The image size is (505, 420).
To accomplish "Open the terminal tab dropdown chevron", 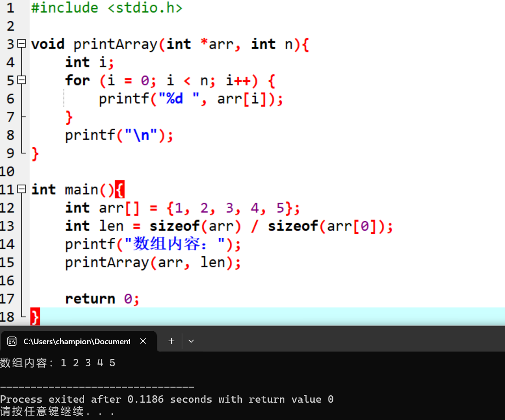I will (191, 341).
